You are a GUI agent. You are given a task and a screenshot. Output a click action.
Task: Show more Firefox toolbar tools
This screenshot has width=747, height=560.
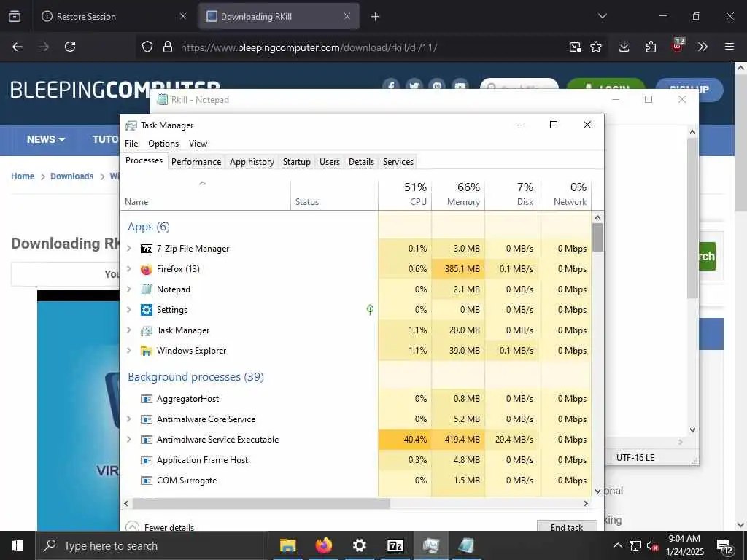pos(703,47)
